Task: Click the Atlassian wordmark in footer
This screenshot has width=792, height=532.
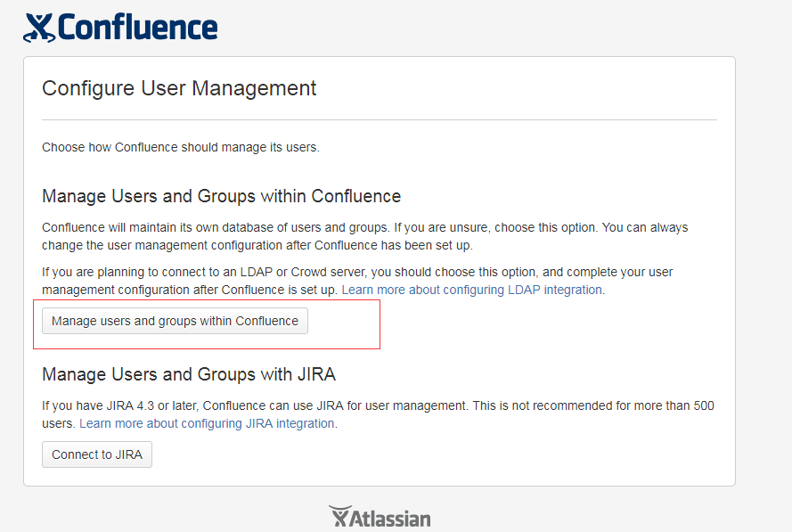Action: (x=390, y=519)
